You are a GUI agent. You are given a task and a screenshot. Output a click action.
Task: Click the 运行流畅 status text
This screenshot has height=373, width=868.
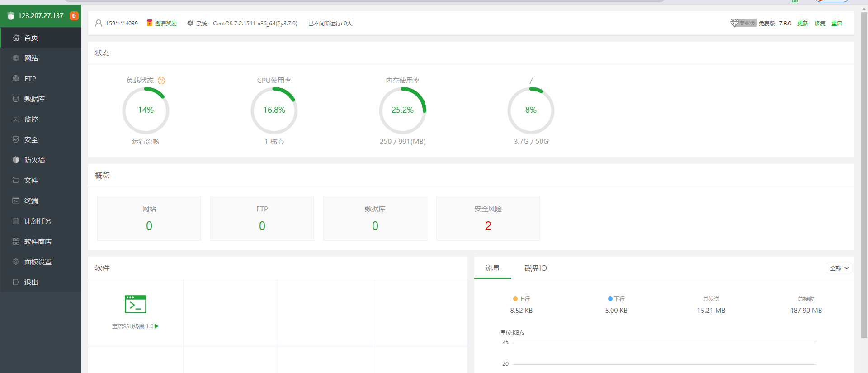[x=146, y=142]
